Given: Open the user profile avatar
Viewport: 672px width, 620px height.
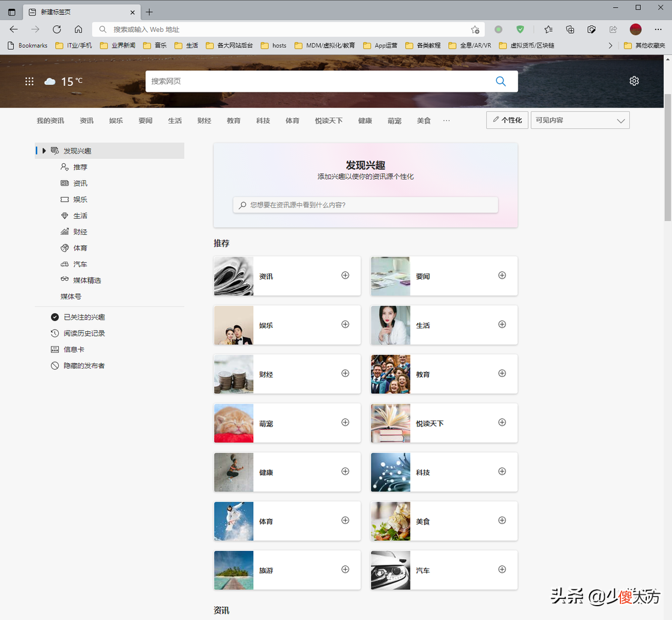Looking at the screenshot, I should pyautogui.click(x=635, y=29).
